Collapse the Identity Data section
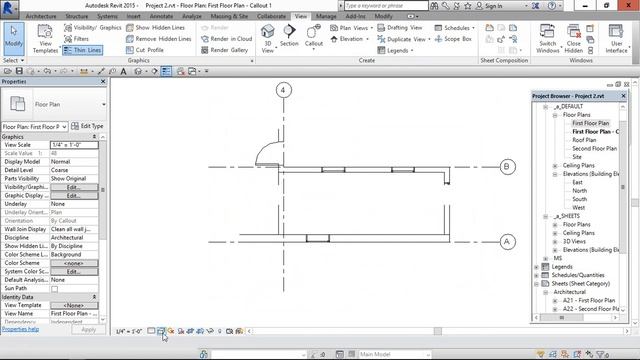 (94, 297)
